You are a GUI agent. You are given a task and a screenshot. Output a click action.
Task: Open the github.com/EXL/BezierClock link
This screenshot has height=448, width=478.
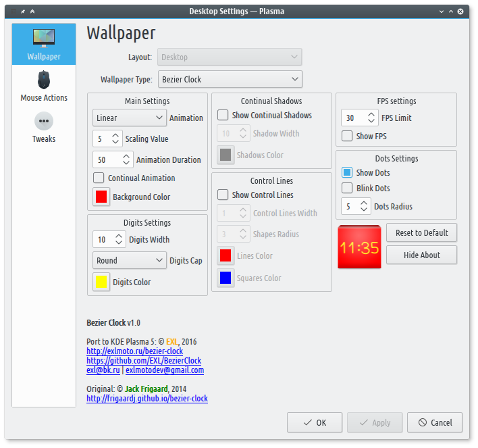(x=144, y=360)
